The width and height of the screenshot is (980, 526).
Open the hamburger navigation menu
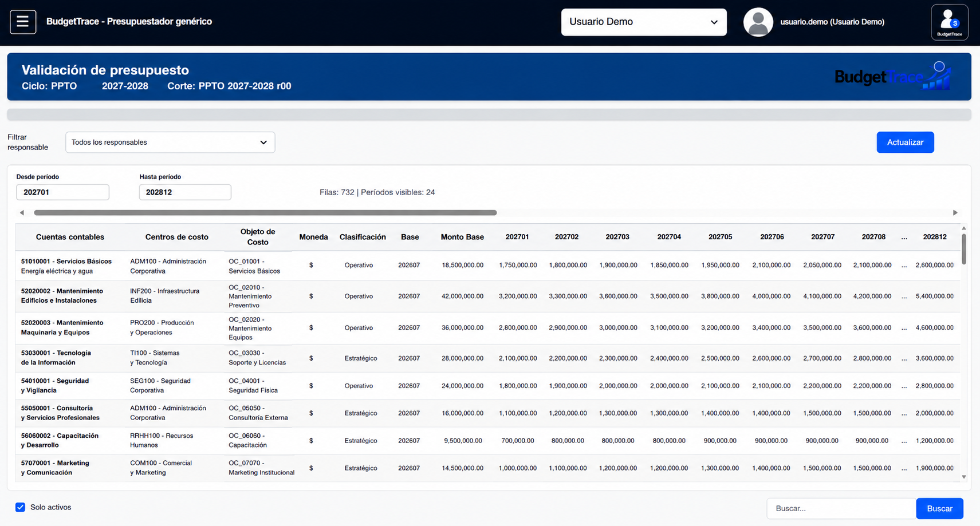23,22
